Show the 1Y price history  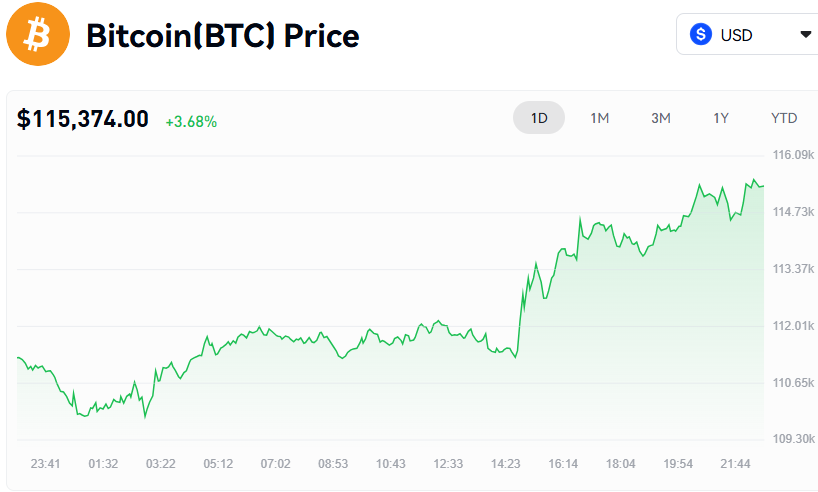coord(721,118)
